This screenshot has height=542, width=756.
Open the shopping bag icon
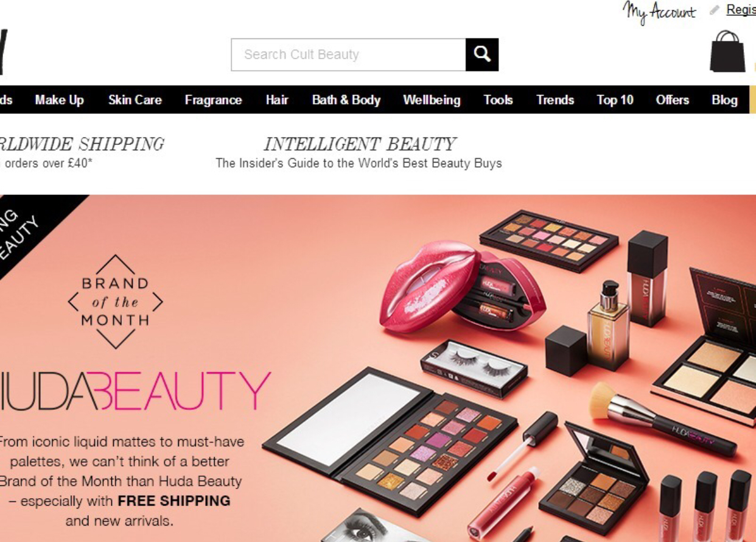click(727, 52)
